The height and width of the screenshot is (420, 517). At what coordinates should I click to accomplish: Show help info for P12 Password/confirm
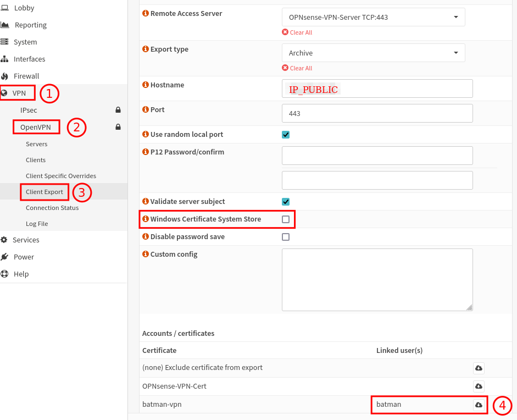click(146, 151)
